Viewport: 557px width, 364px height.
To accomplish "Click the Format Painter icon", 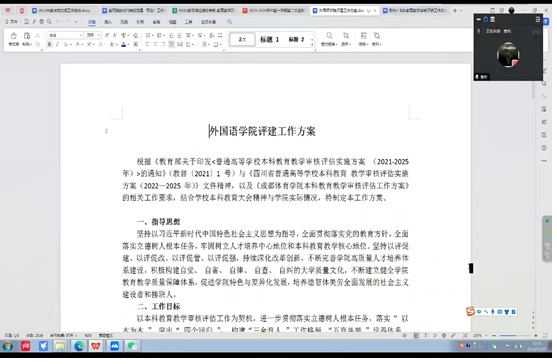I will click(13, 38).
